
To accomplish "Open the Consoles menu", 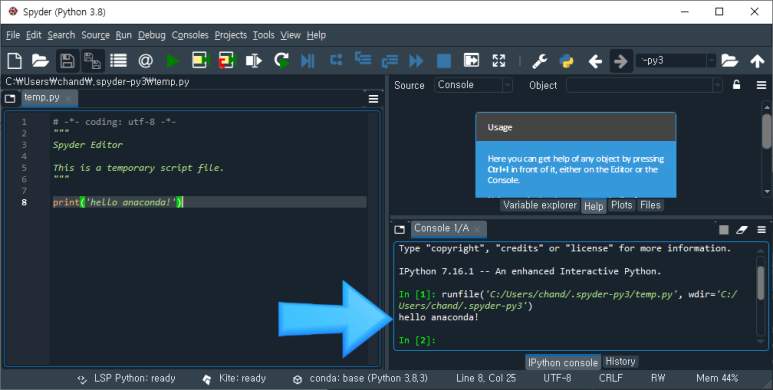I will click(x=190, y=35).
